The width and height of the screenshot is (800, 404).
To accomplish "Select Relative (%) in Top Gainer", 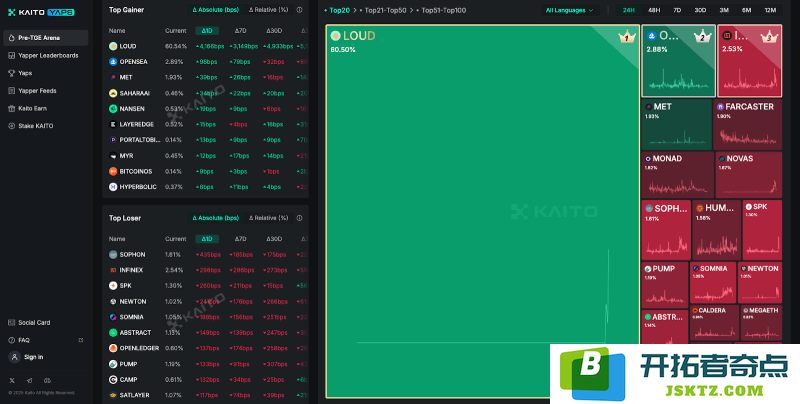I will pyautogui.click(x=268, y=10).
